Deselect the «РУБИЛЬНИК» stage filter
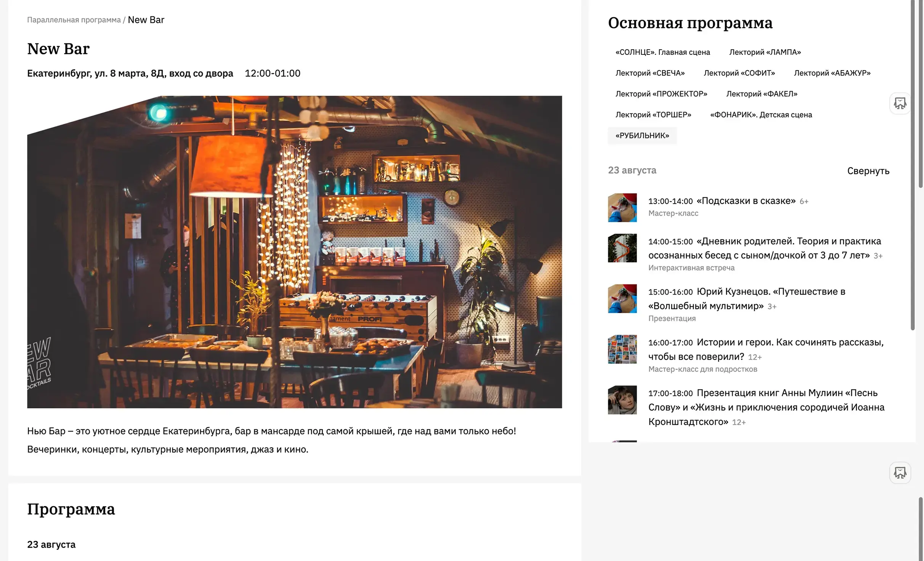 [642, 135]
